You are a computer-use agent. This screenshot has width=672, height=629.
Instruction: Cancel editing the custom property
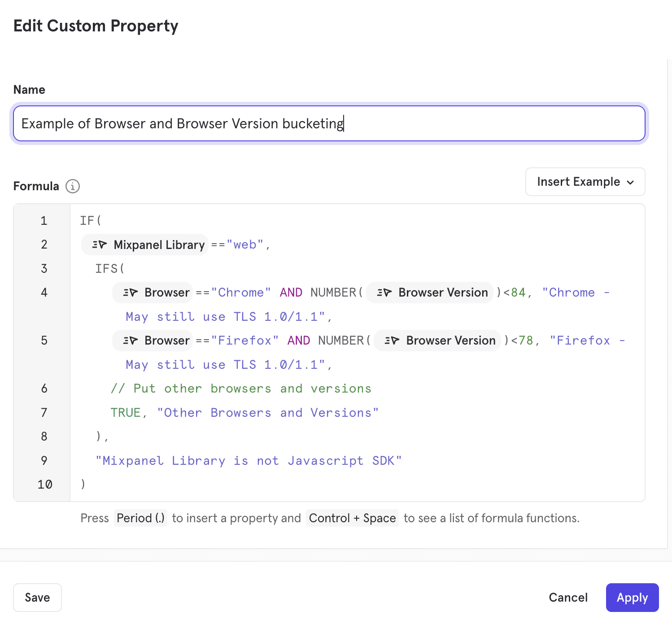568,598
